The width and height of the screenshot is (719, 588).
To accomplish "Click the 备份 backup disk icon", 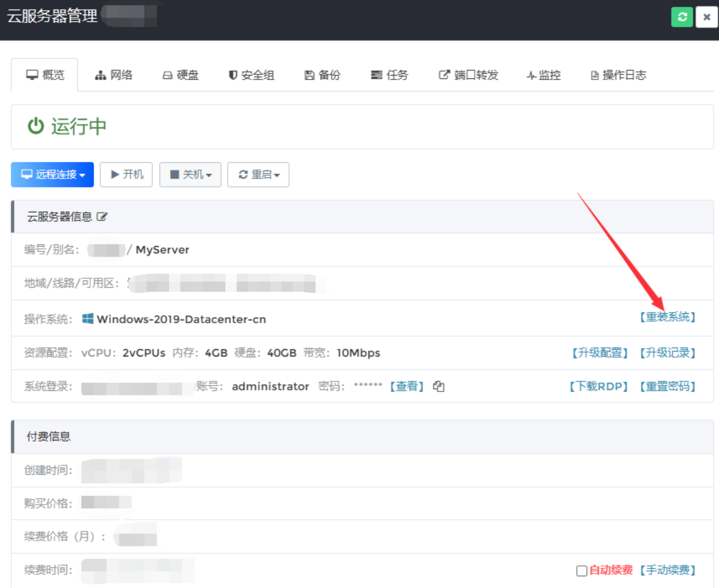I will pyautogui.click(x=309, y=74).
